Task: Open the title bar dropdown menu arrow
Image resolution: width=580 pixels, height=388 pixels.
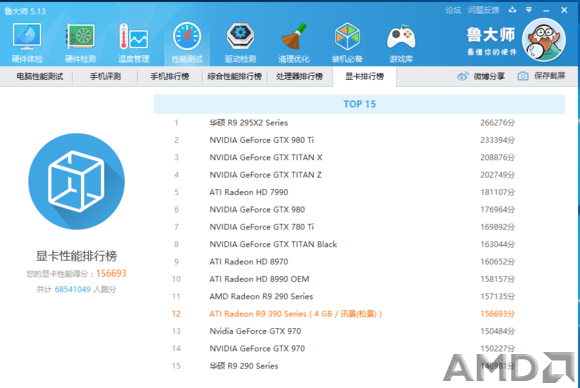Action: [x=529, y=10]
